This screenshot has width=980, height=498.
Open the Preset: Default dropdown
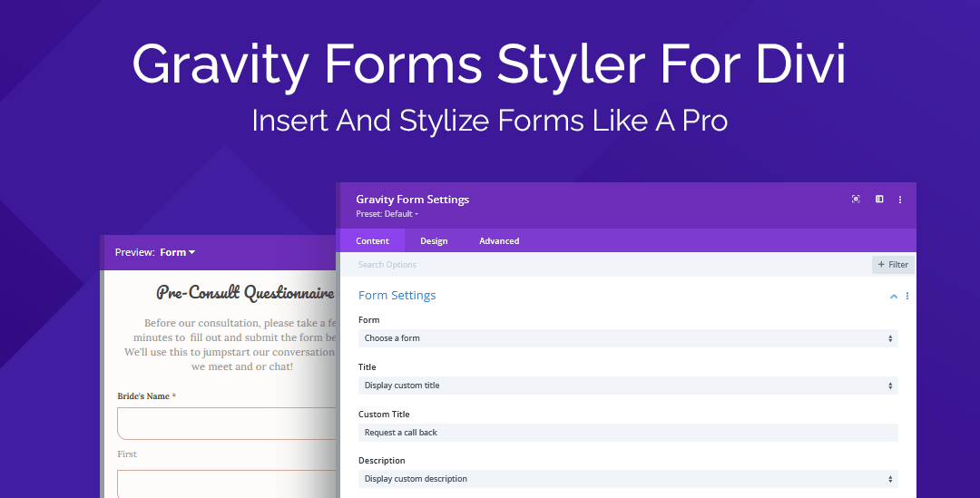click(387, 214)
